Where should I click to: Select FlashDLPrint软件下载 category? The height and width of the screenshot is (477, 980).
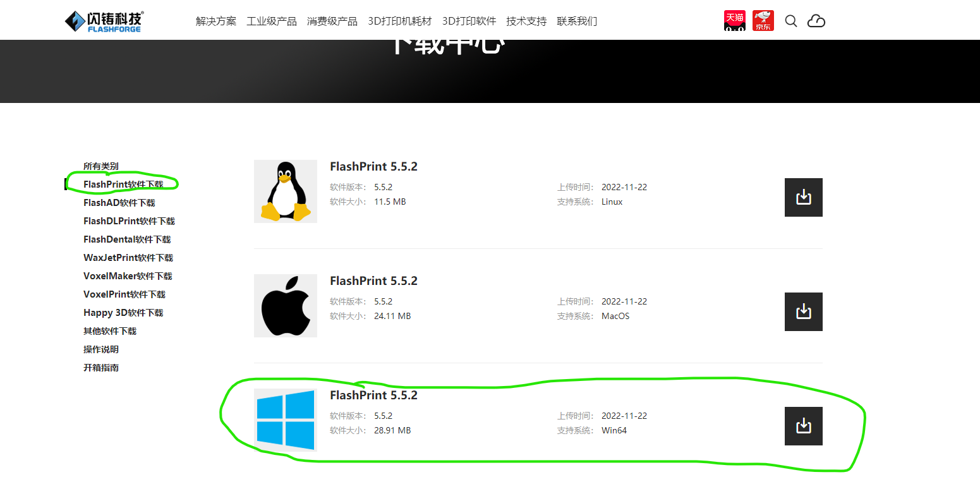pyautogui.click(x=129, y=221)
